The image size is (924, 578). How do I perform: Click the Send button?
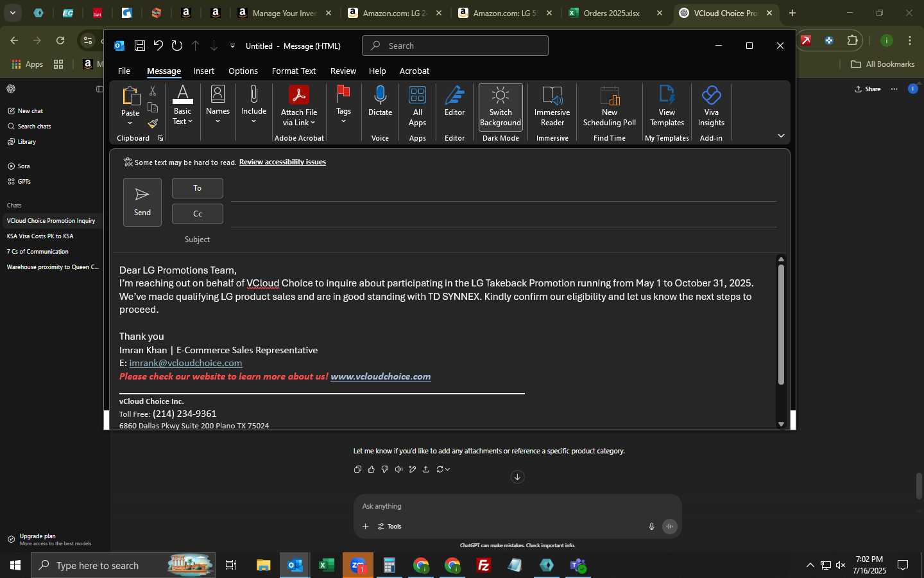coord(142,202)
